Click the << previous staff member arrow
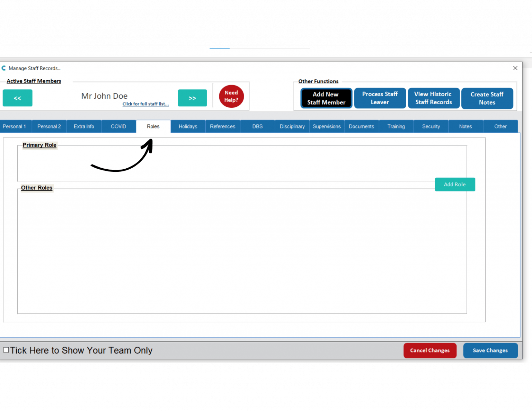 17,98
